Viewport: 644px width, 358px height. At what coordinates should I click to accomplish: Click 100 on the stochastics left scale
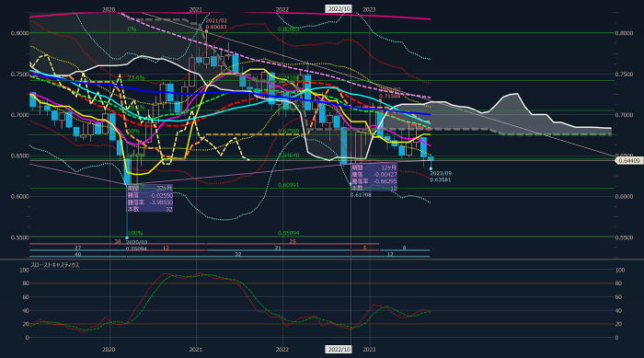point(24,270)
